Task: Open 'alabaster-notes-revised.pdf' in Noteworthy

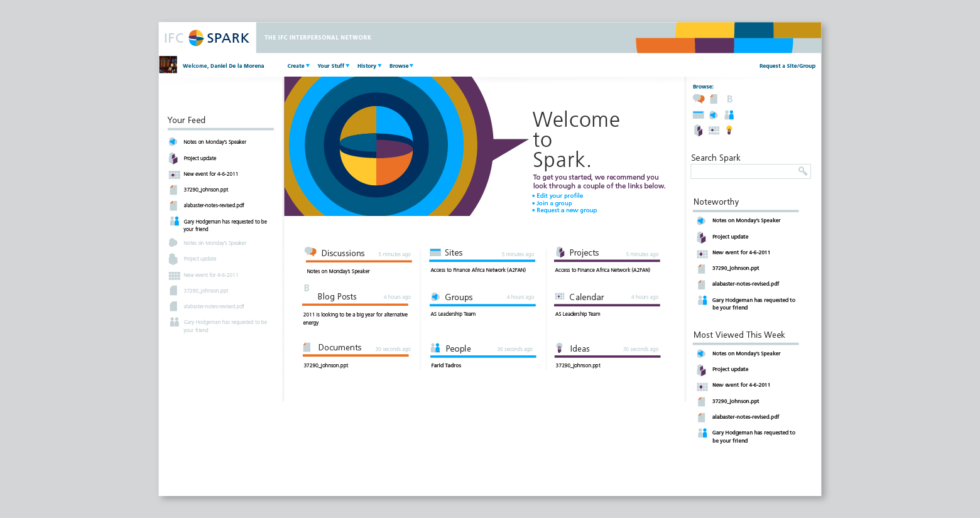Action: click(746, 284)
